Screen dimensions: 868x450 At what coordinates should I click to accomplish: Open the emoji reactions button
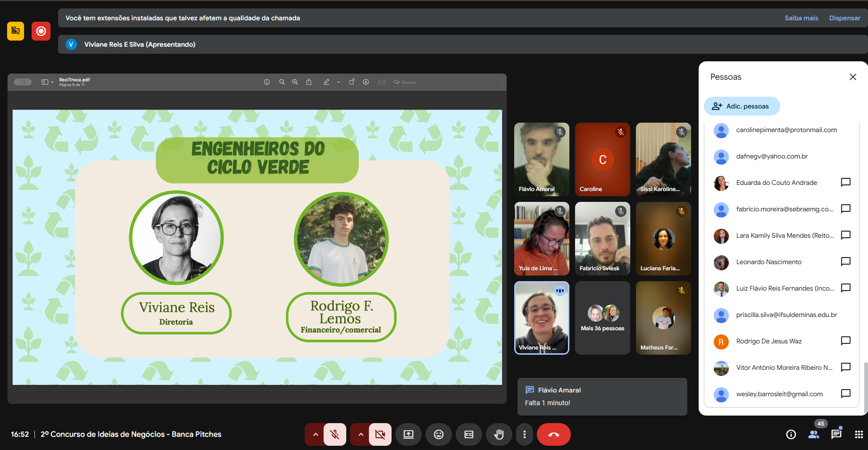(438, 434)
